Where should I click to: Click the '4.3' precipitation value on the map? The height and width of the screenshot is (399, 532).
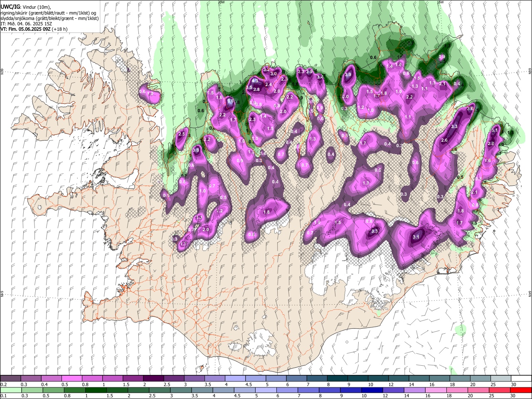click(256, 81)
